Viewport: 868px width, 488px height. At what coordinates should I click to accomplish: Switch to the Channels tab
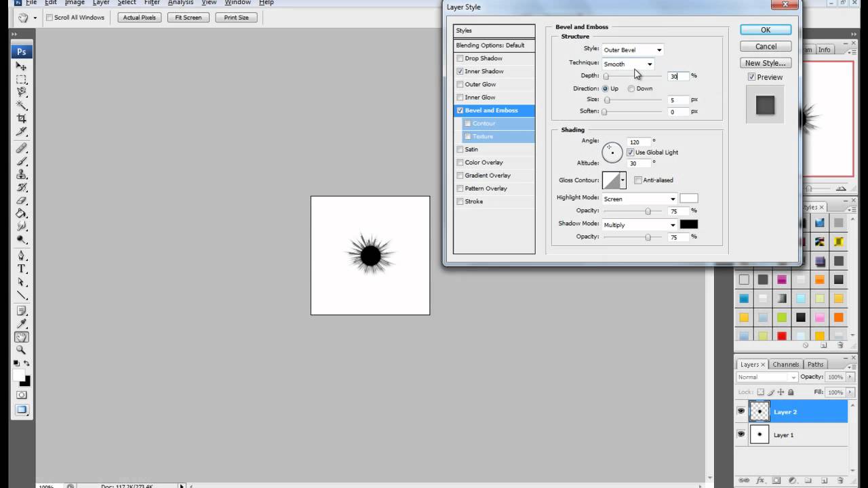786,364
